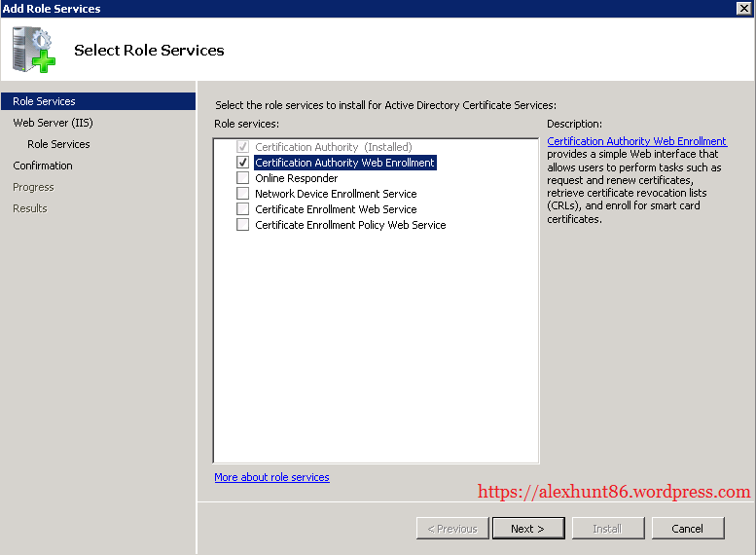
Task: Check Network Device Enrollment Service
Action: tap(242, 194)
